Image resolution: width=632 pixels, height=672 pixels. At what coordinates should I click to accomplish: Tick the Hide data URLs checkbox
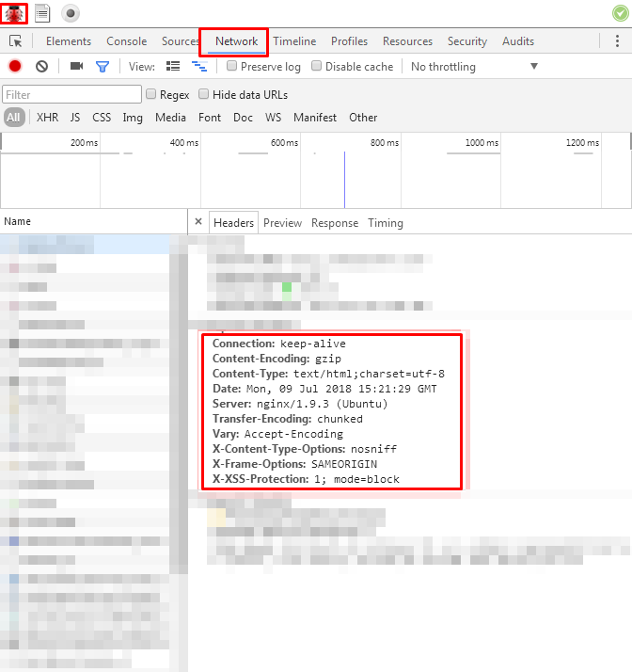(203, 94)
